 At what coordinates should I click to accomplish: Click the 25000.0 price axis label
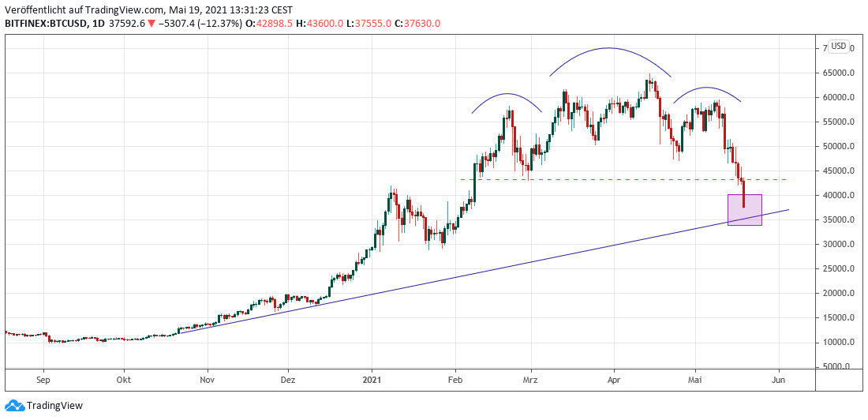click(840, 268)
